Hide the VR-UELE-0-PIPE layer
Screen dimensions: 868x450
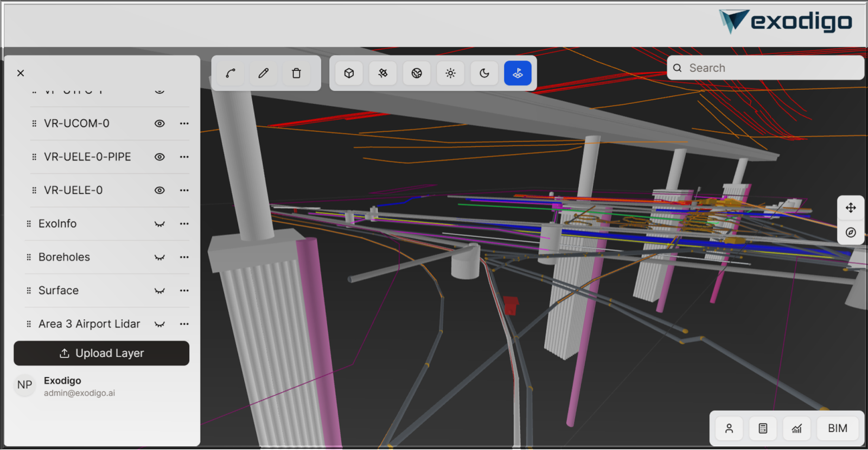coord(159,157)
